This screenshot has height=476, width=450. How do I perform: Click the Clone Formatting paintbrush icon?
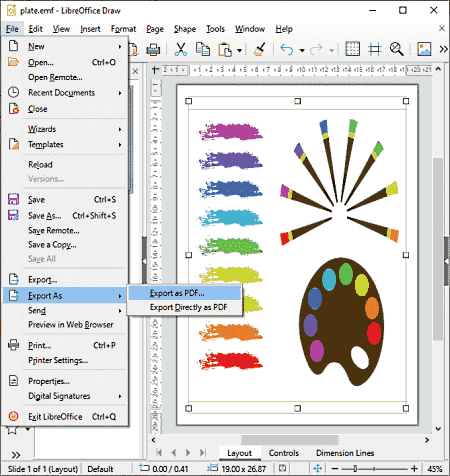(260, 50)
